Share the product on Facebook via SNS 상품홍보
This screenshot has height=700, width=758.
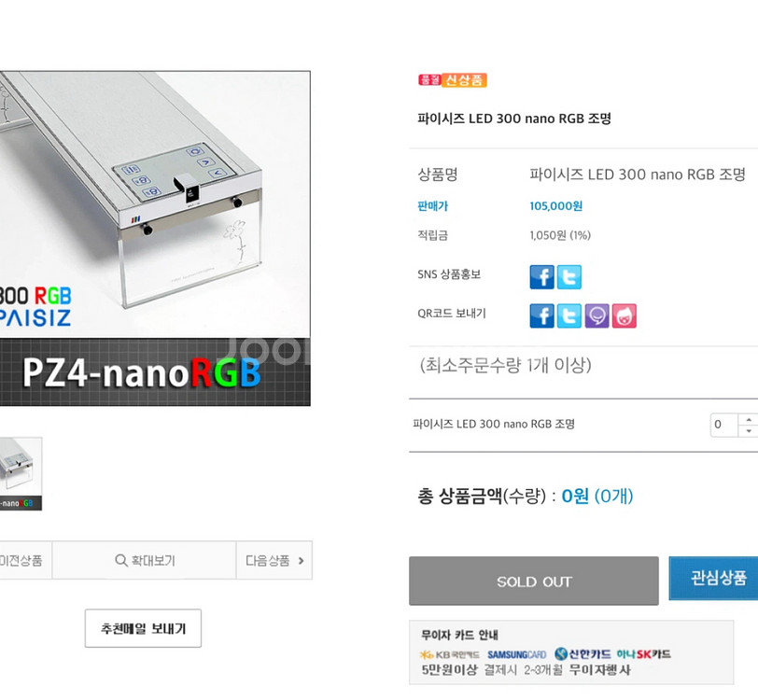(541, 277)
